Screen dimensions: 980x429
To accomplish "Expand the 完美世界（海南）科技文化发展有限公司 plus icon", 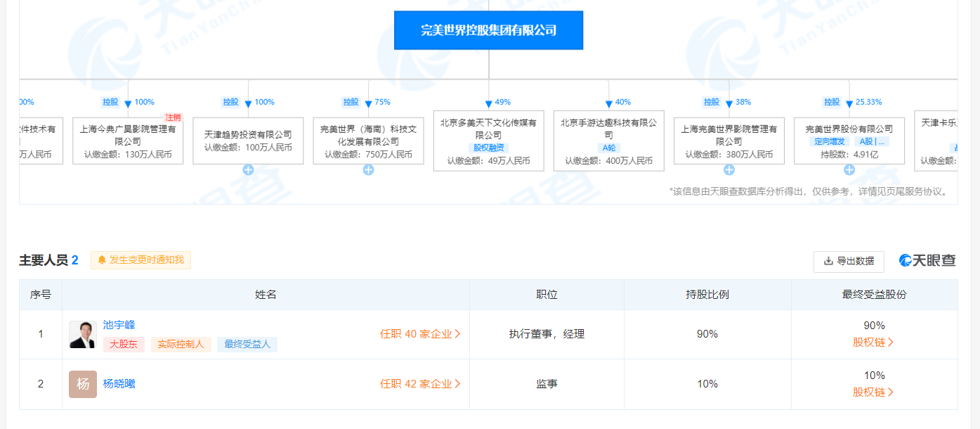I will 368,170.
